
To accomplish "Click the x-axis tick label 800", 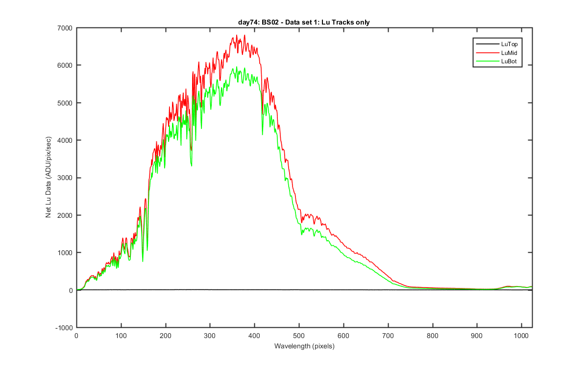I will tap(433, 336).
